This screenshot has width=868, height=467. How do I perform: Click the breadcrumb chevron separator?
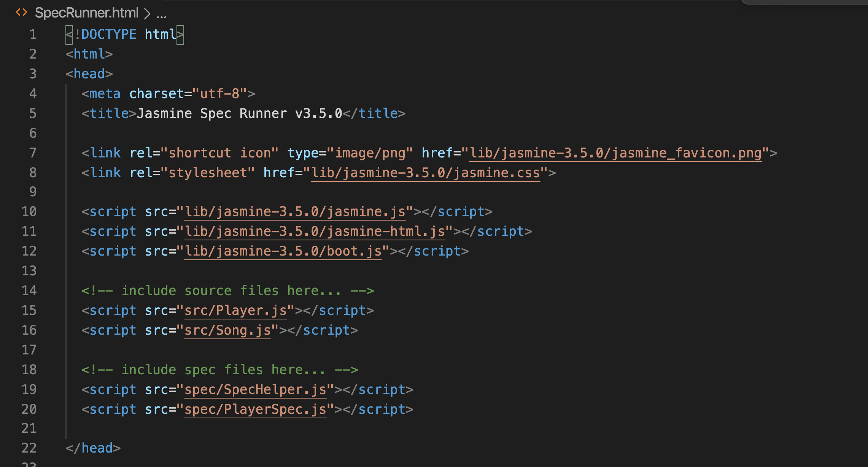click(147, 14)
